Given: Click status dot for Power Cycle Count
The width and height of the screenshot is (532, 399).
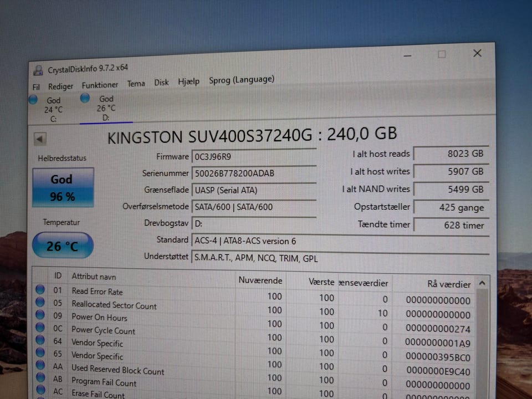Looking at the screenshot, I should click(x=40, y=327).
